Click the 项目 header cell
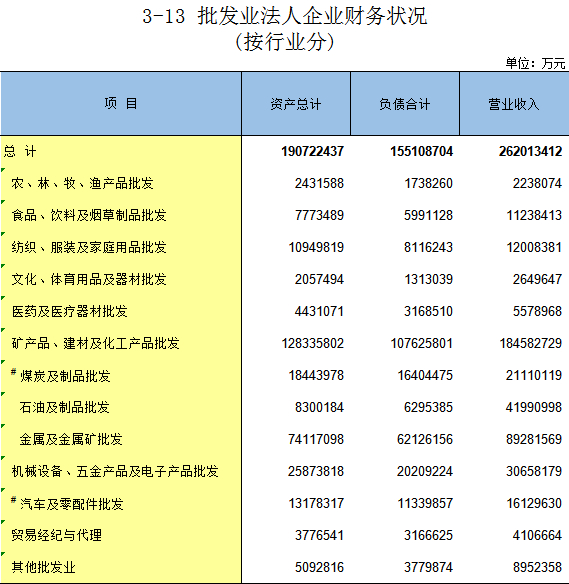The height and width of the screenshot is (584, 569). click(121, 104)
